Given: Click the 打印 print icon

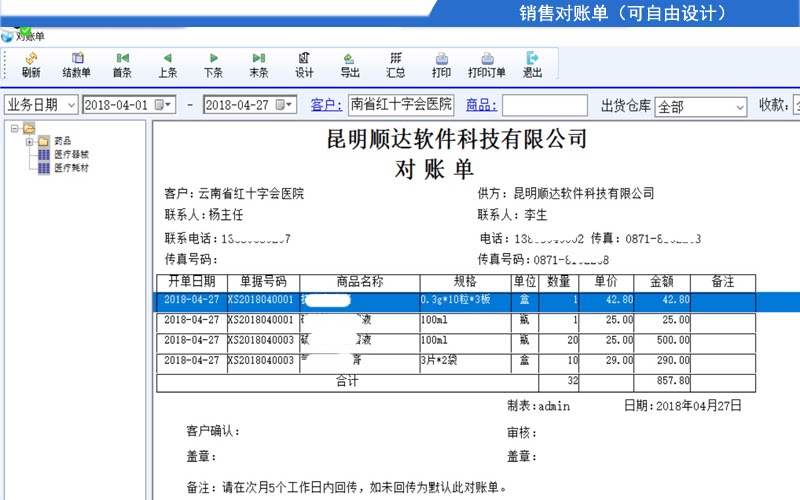Looking at the screenshot, I should click(441, 65).
